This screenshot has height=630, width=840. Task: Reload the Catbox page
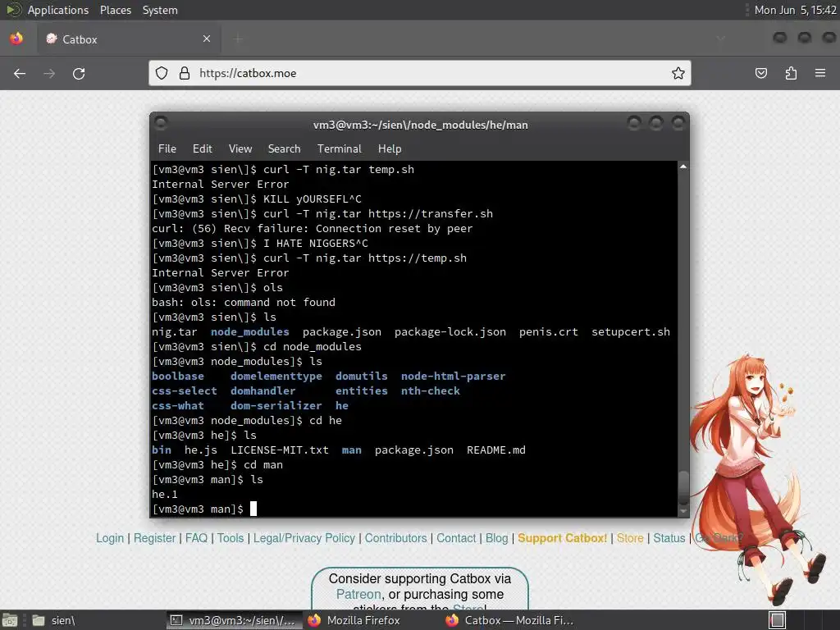click(x=79, y=73)
